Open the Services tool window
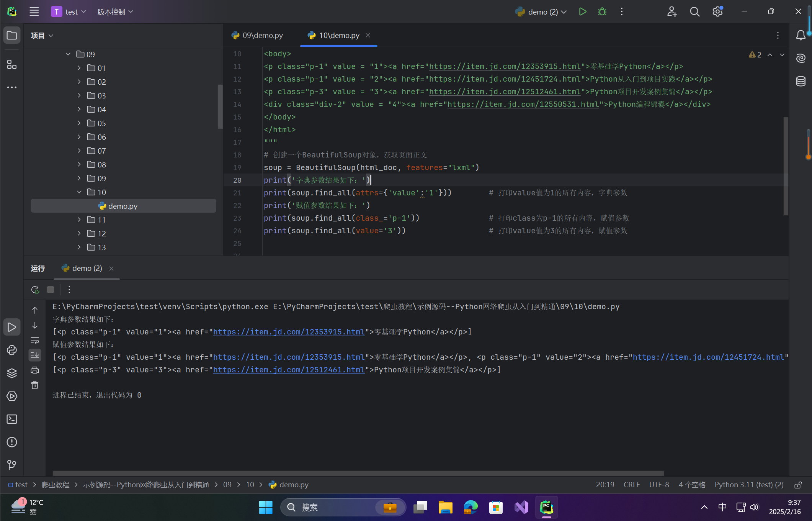This screenshot has height=521, width=812. (12, 396)
